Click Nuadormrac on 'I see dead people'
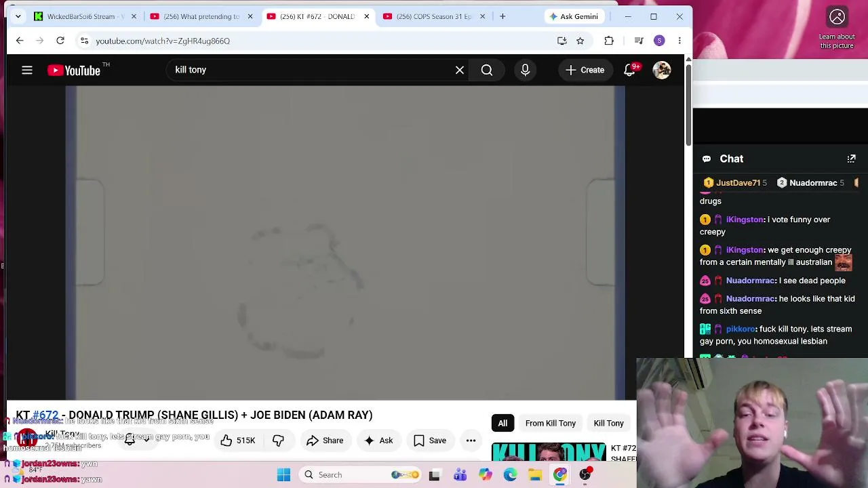 click(750, 281)
